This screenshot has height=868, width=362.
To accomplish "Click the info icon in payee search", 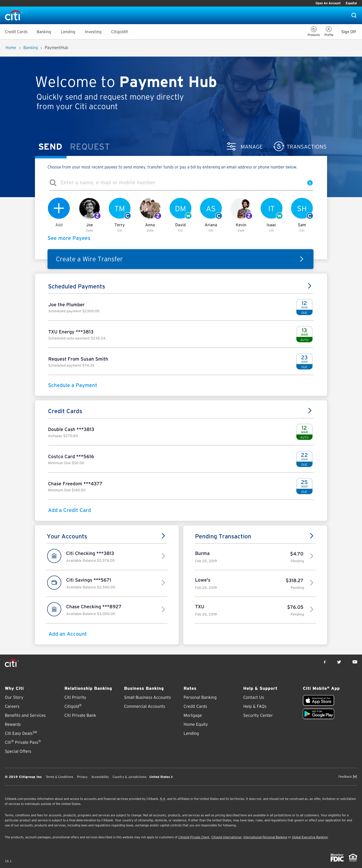I will (310, 183).
